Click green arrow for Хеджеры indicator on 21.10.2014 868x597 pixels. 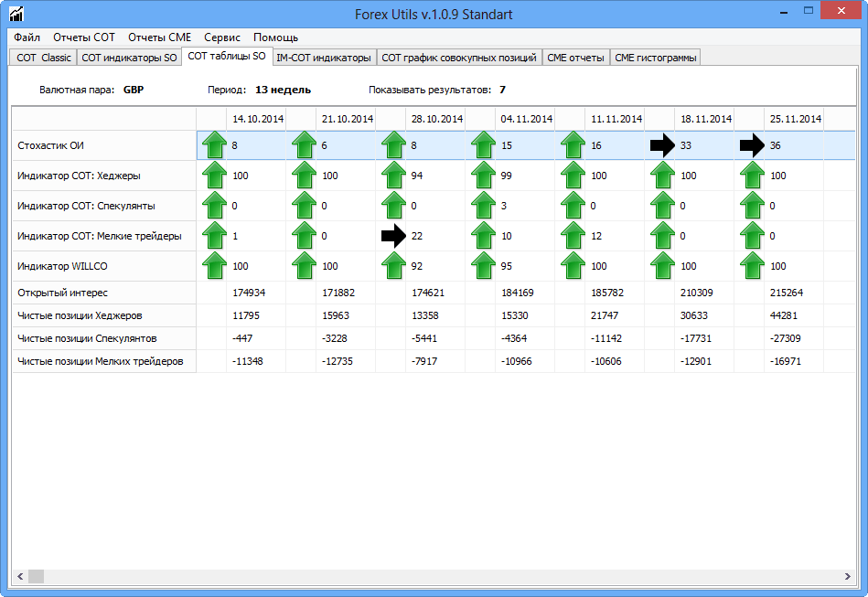(304, 175)
